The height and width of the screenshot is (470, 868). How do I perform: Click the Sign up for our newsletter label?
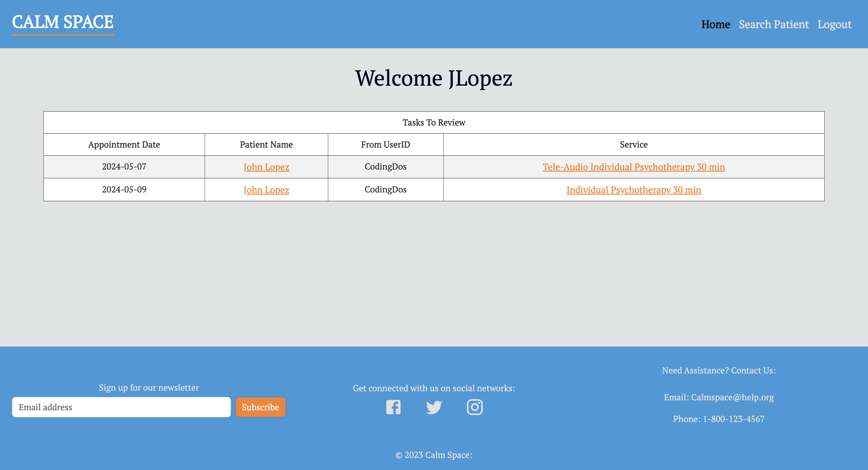(x=149, y=388)
